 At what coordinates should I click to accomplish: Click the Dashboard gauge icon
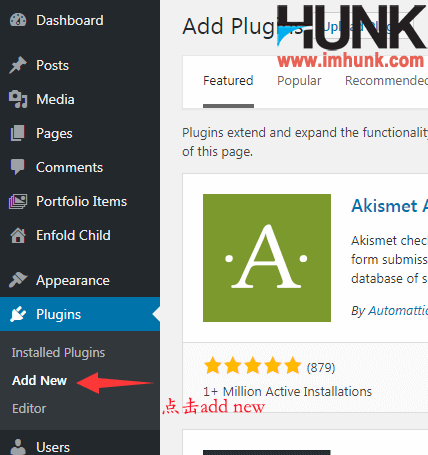pyautogui.click(x=18, y=20)
